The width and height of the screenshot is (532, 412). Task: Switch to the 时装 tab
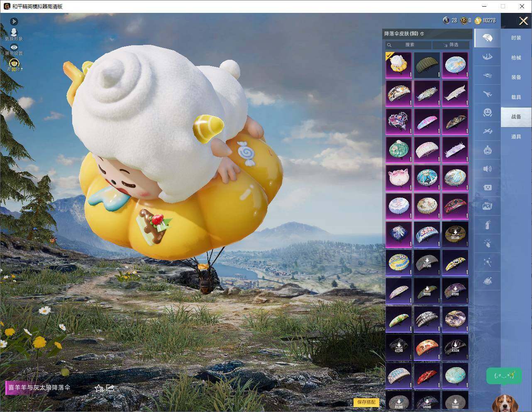pyautogui.click(x=516, y=38)
